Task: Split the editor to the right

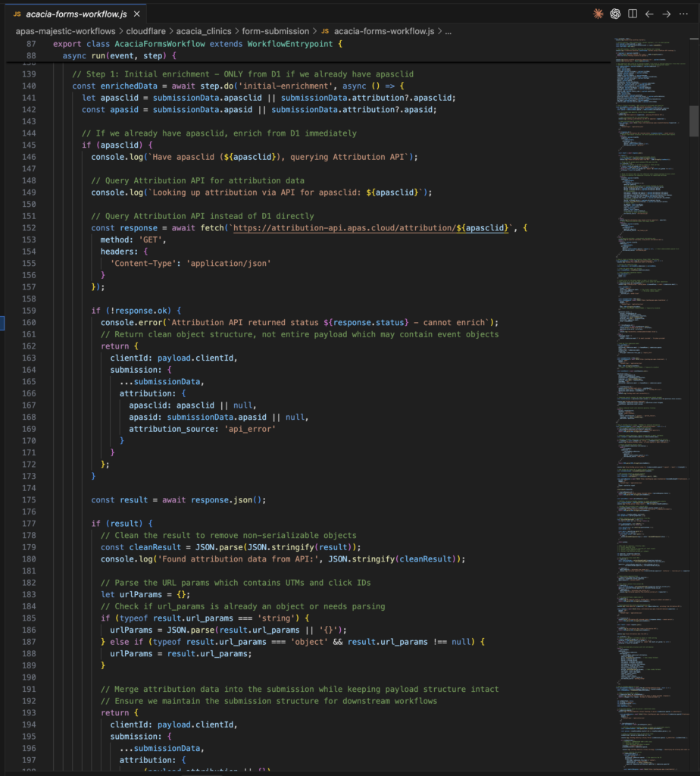Action: (633, 14)
